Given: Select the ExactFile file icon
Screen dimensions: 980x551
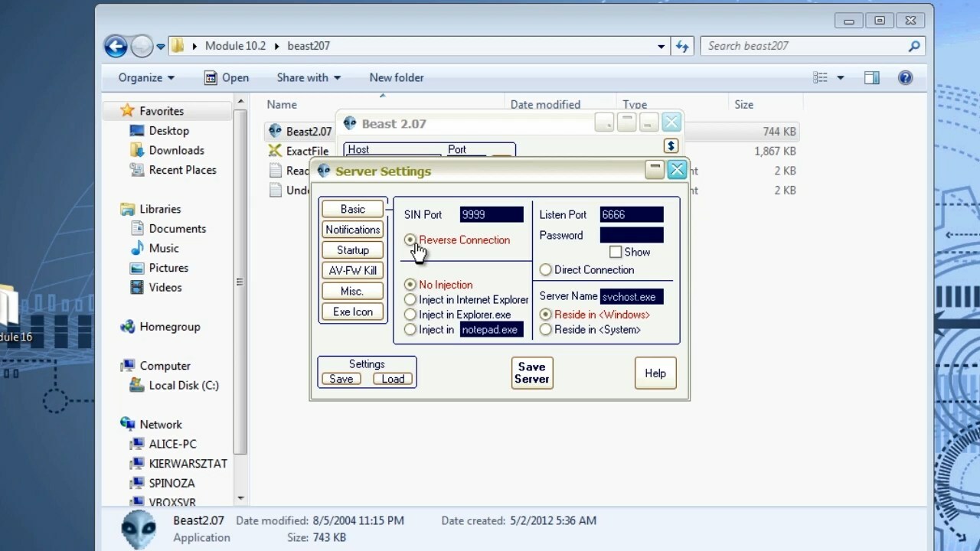Looking at the screenshot, I should 275,151.
